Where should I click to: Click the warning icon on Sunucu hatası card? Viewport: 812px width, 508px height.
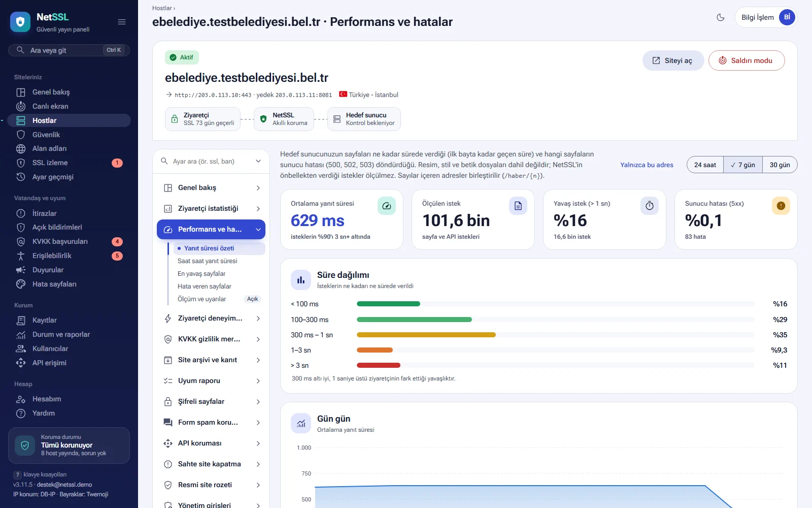781,206
